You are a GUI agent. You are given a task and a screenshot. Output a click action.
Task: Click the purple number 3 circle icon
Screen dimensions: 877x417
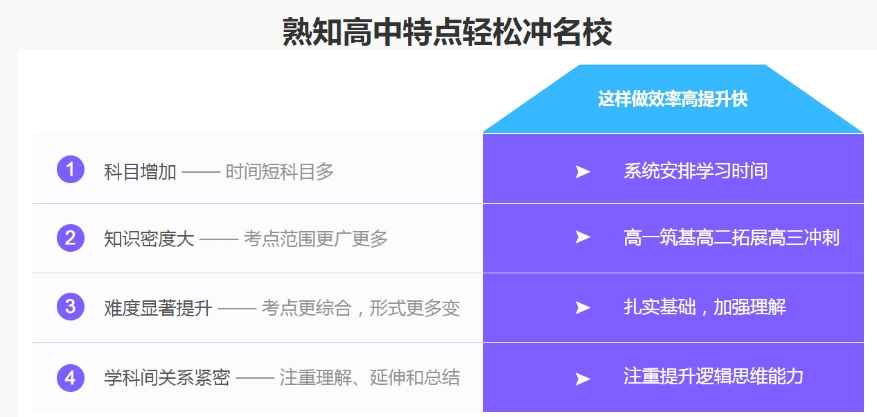[70, 307]
